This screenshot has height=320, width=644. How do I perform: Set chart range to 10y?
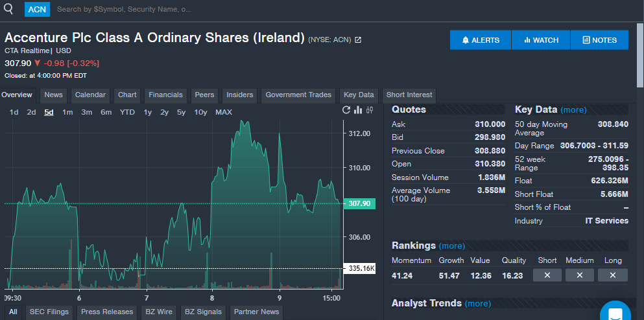[200, 113]
